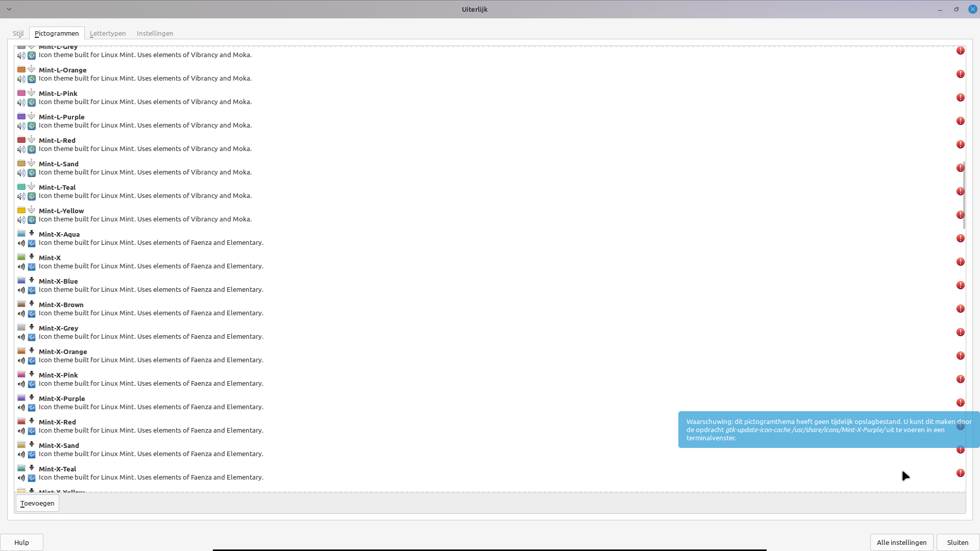This screenshot has width=980, height=551.
Task: Click warning icon for Mint-X-Aqua
Action: click(x=961, y=238)
